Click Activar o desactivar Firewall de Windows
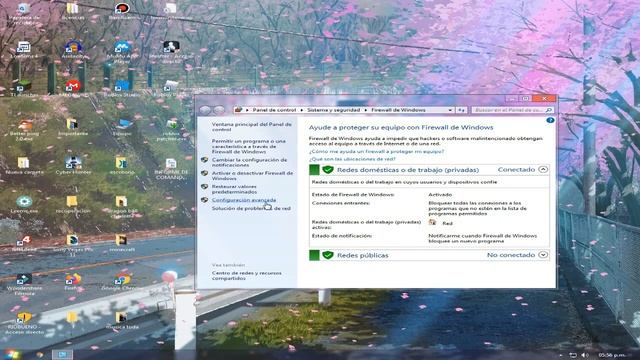This screenshot has height=360, width=640. [x=252, y=176]
